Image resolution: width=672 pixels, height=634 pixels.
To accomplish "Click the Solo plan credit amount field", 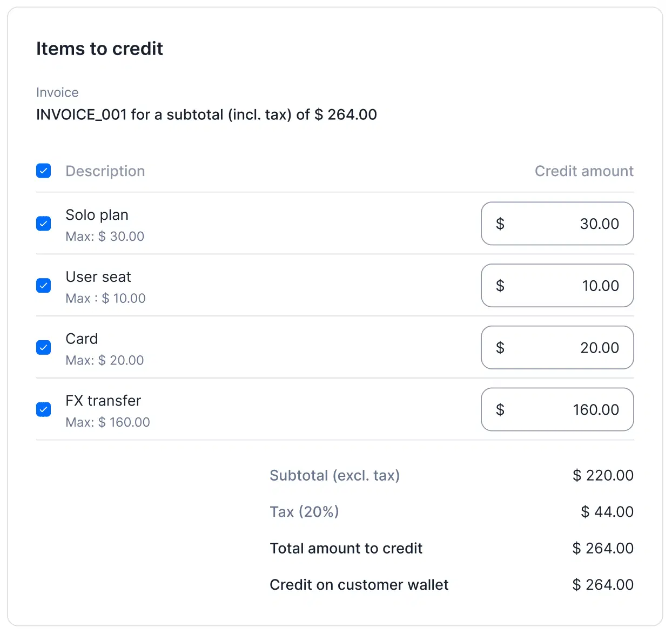I will click(x=557, y=224).
